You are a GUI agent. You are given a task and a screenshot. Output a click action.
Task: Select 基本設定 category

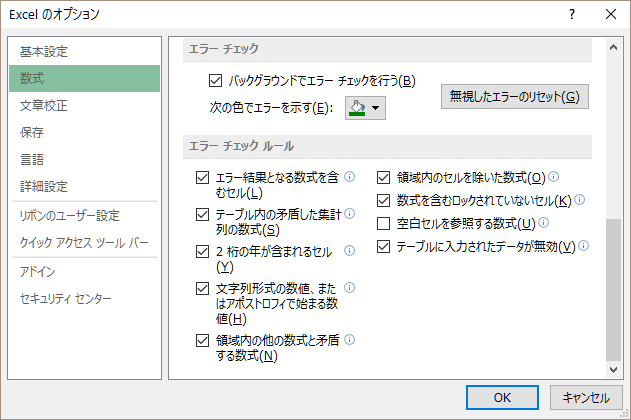coord(85,51)
